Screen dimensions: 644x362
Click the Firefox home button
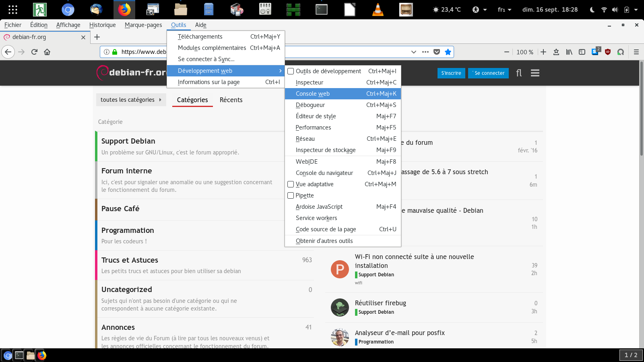pyautogui.click(x=47, y=52)
